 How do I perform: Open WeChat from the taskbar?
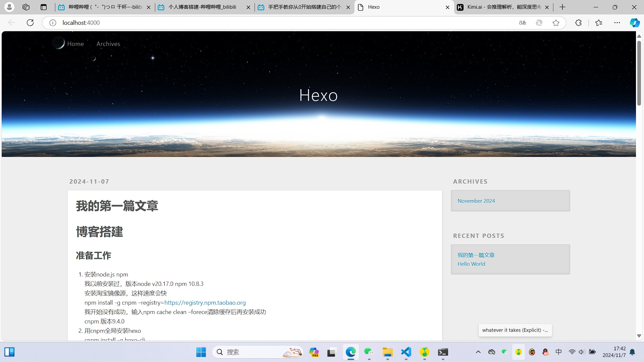[369, 352]
